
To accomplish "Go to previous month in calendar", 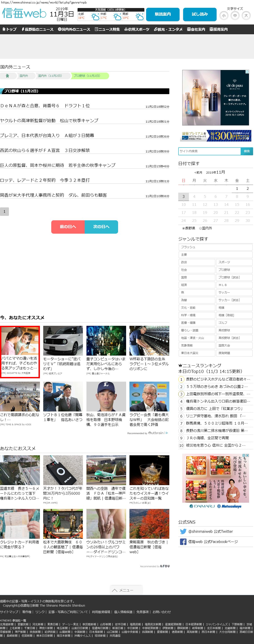I will pyautogui.click(x=198, y=172).
